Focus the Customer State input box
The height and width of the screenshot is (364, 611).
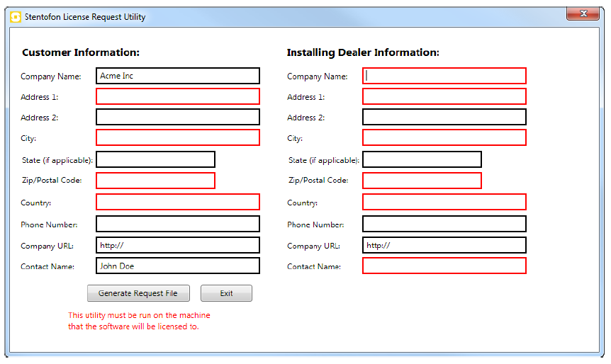[155, 159]
